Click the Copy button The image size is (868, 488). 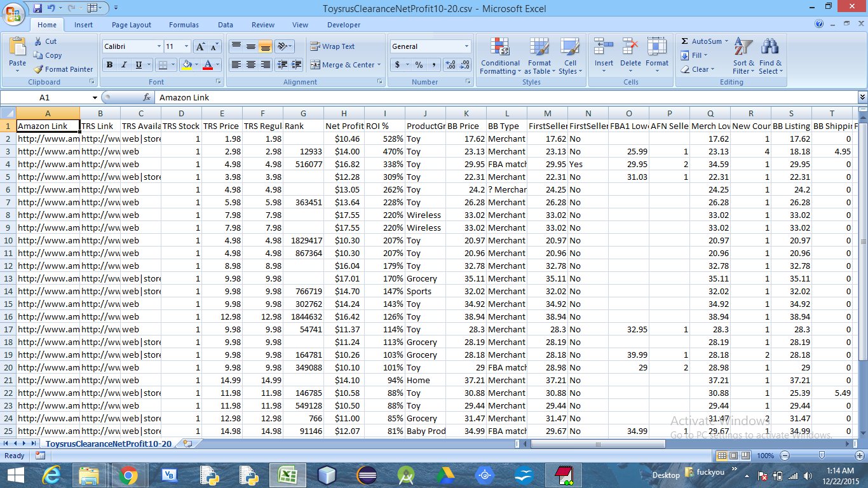pyautogui.click(x=47, y=55)
